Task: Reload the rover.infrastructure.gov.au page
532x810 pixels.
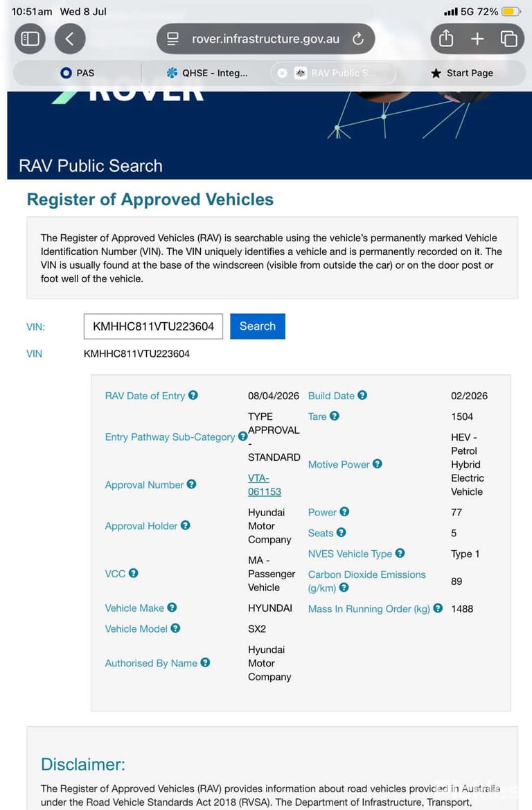Action: (x=358, y=39)
